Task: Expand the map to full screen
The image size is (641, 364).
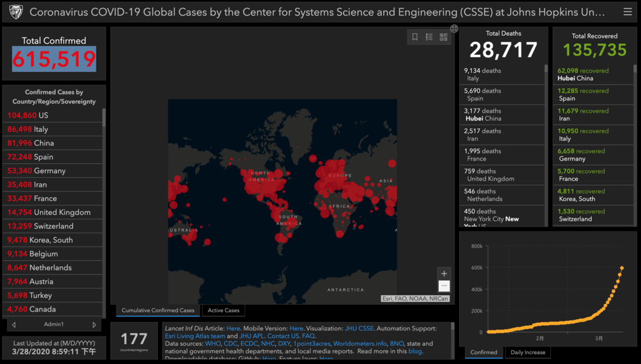Action: pyautogui.click(x=454, y=29)
